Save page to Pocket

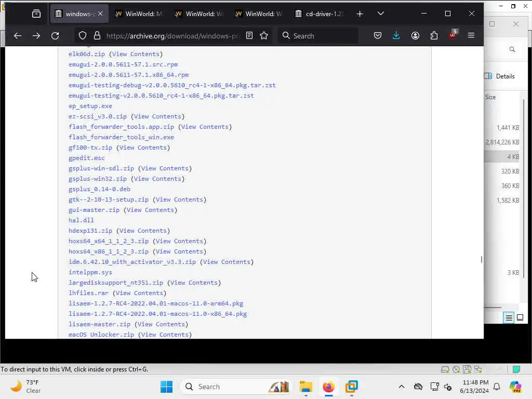tap(378, 36)
